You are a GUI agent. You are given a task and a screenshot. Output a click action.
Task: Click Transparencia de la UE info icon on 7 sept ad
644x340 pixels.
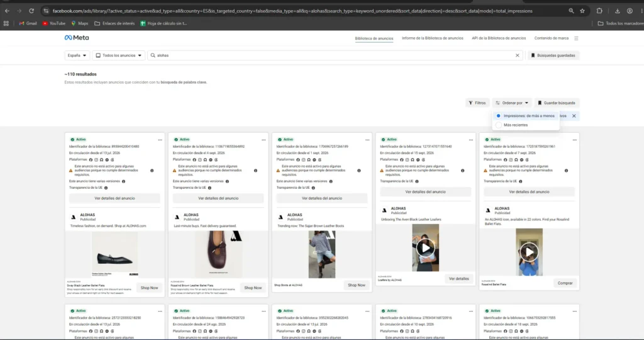tap(520, 181)
